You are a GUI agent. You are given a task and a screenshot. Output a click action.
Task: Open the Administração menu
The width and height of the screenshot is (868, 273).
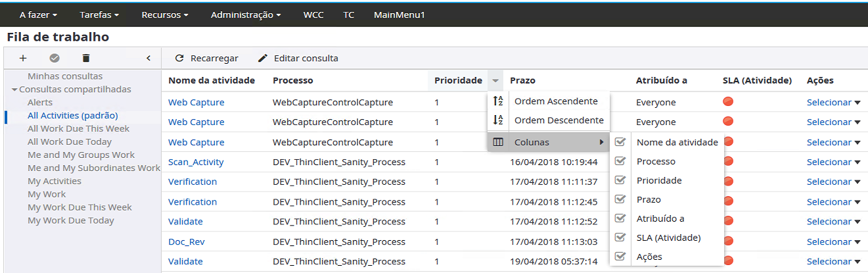[246, 14]
